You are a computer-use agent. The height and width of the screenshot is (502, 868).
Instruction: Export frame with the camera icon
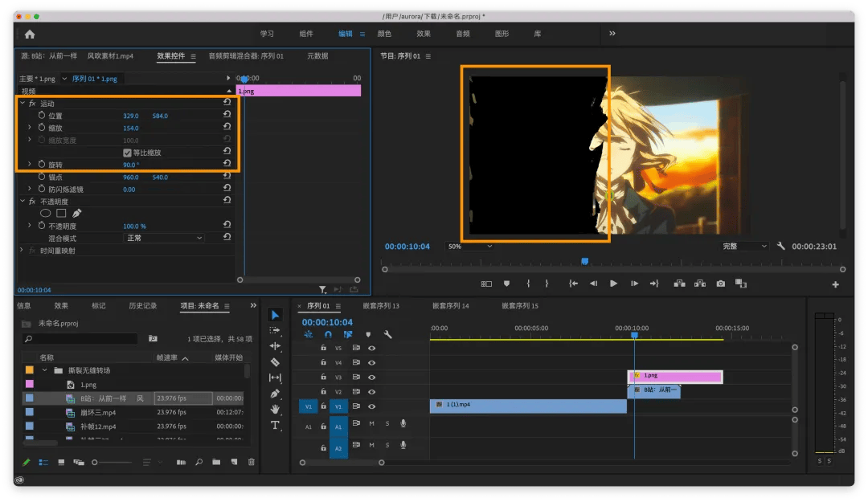pyautogui.click(x=721, y=284)
